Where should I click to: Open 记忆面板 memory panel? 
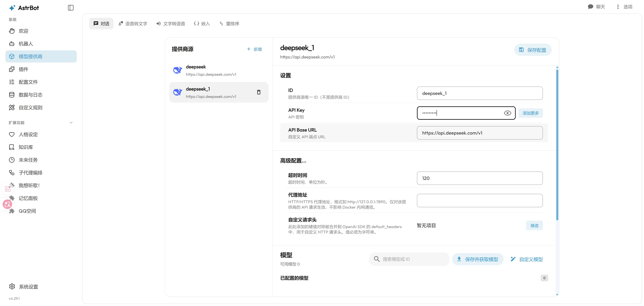[41, 198]
